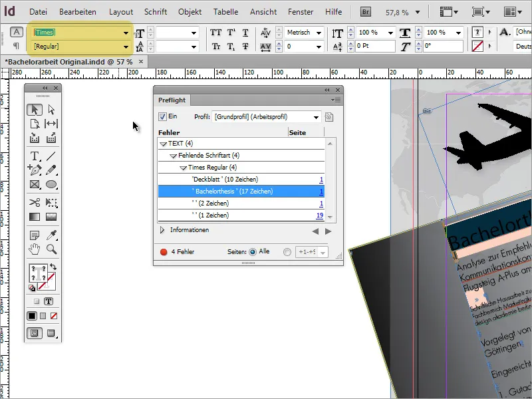The height and width of the screenshot is (399, 532).
Task: Click the previous error arrow in Preflight
Action: [315, 231]
